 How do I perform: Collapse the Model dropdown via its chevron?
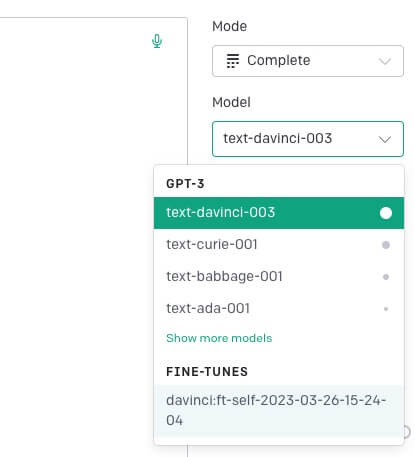(x=385, y=139)
